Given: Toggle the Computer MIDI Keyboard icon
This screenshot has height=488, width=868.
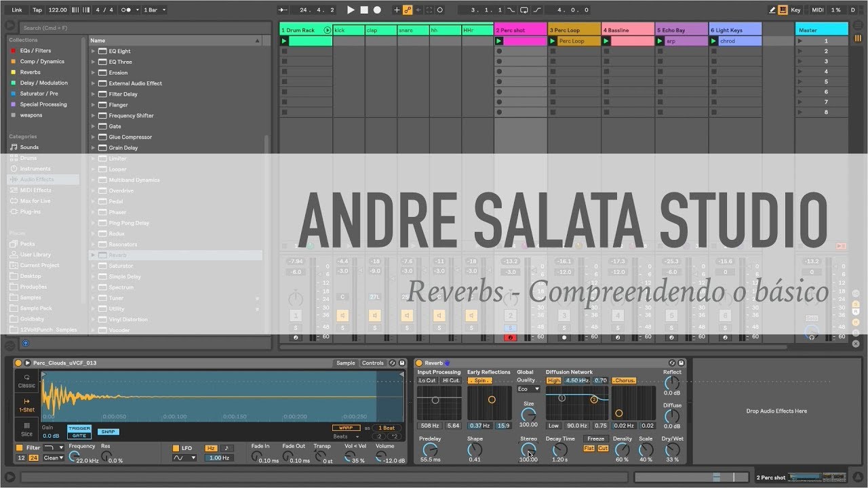Looking at the screenshot, I should tap(783, 10).
